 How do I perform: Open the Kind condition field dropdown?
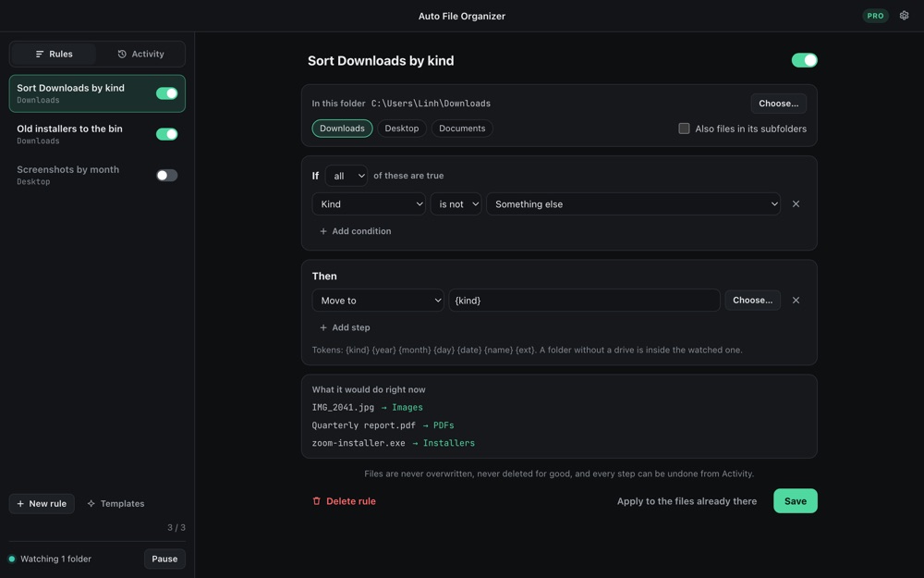[369, 204]
